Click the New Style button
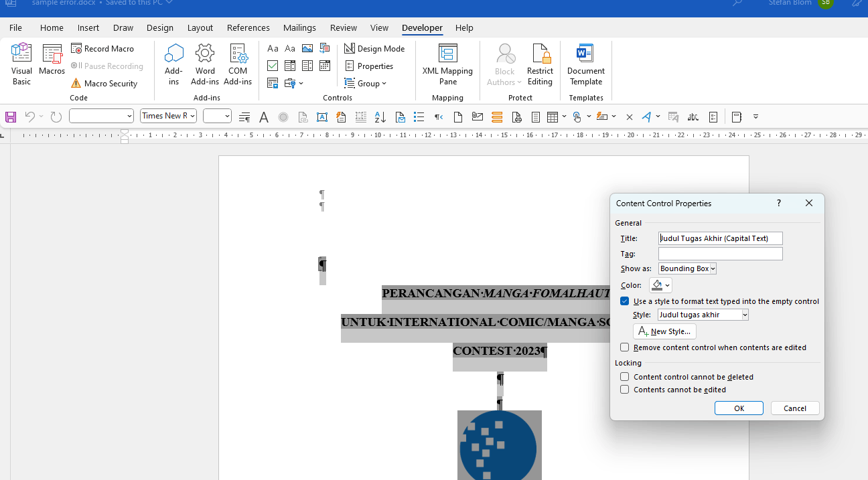Image resolution: width=868 pixels, height=480 pixels. click(x=664, y=331)
